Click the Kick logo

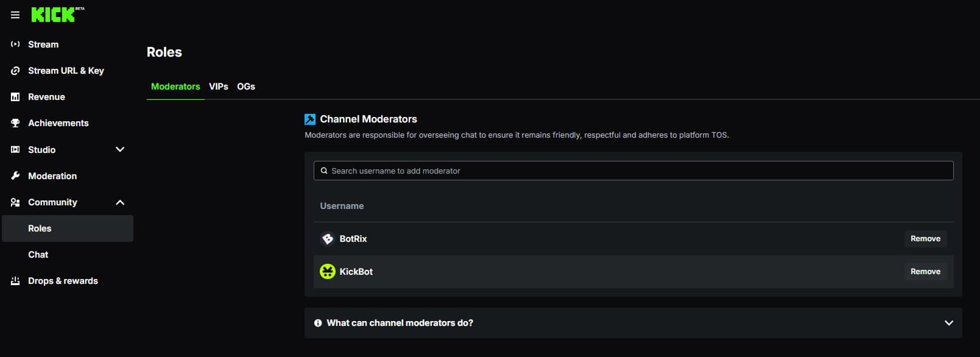coord(57,15)
